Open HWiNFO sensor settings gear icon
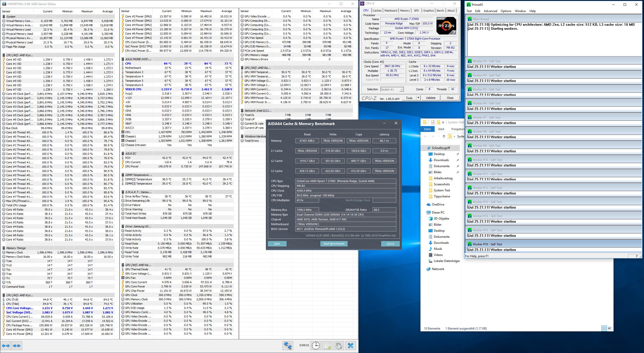The image size is (644, 353). tap(339, 346)
